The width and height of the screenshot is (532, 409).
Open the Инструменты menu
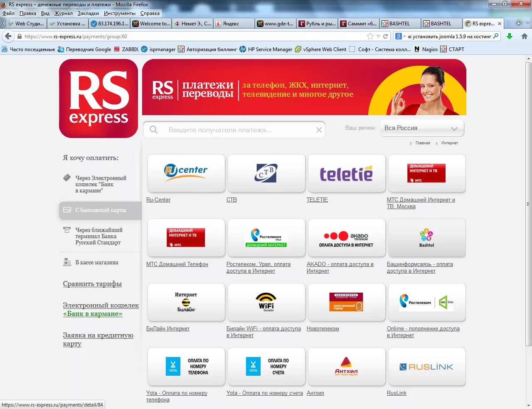(x=120, y=13)
